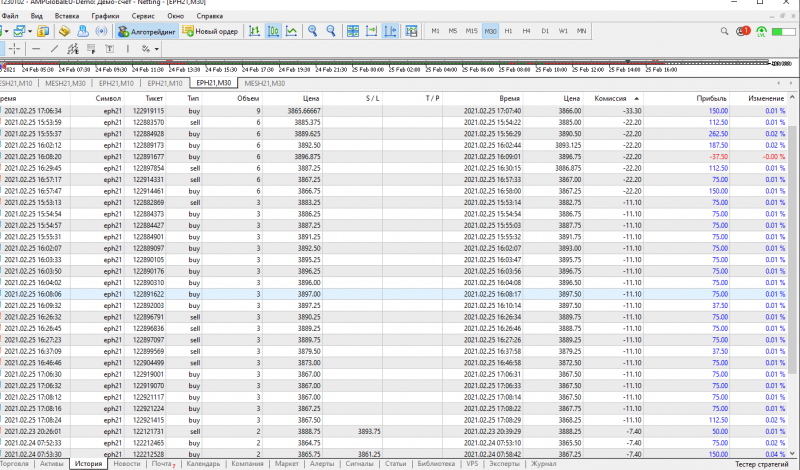Open the search magnifier icon at top right
Viewport: 800px width, 470px height.
(725, 32)
